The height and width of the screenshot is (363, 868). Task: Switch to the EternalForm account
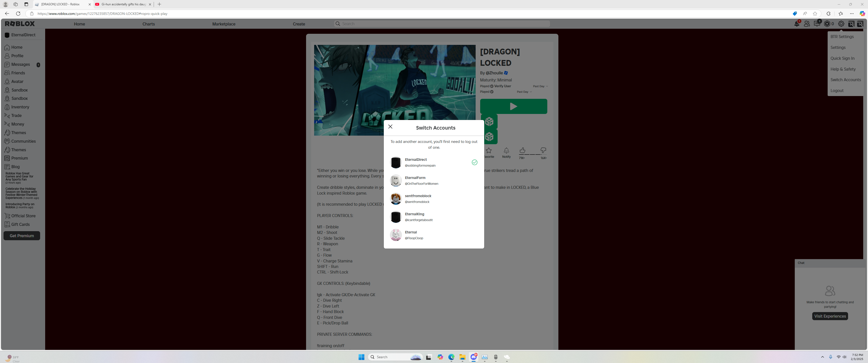point(434,180)
